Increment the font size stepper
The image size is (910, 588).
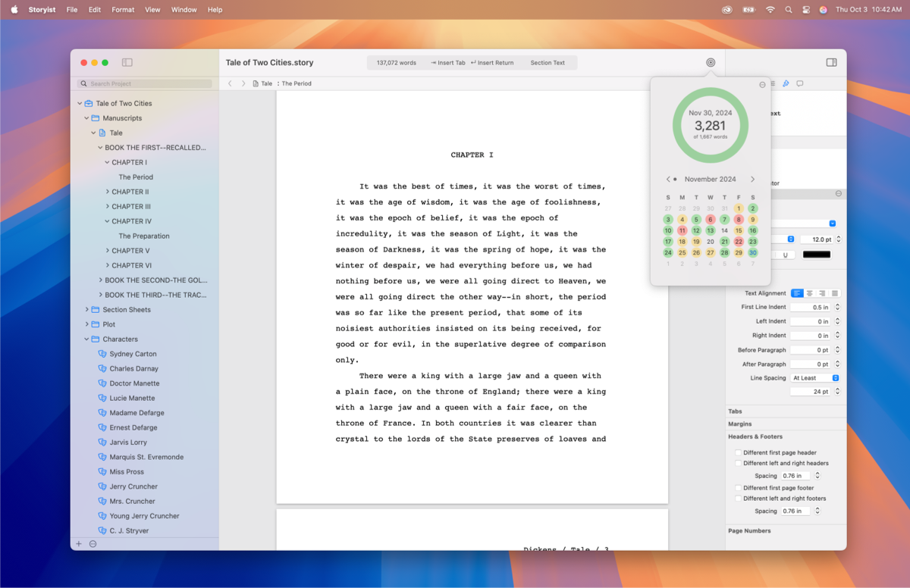tap(838, 237)
